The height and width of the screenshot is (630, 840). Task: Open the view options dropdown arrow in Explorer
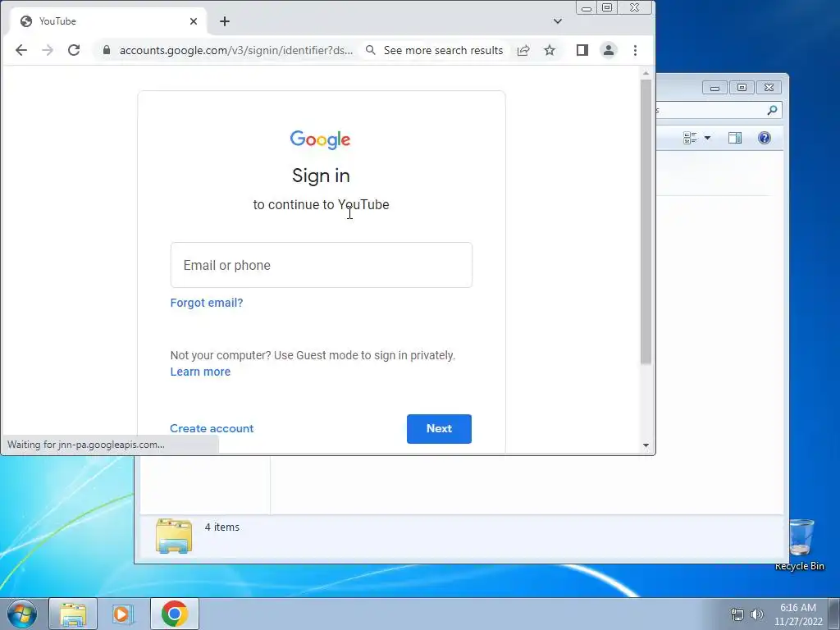pyautogui.click(x=707, y=138)
